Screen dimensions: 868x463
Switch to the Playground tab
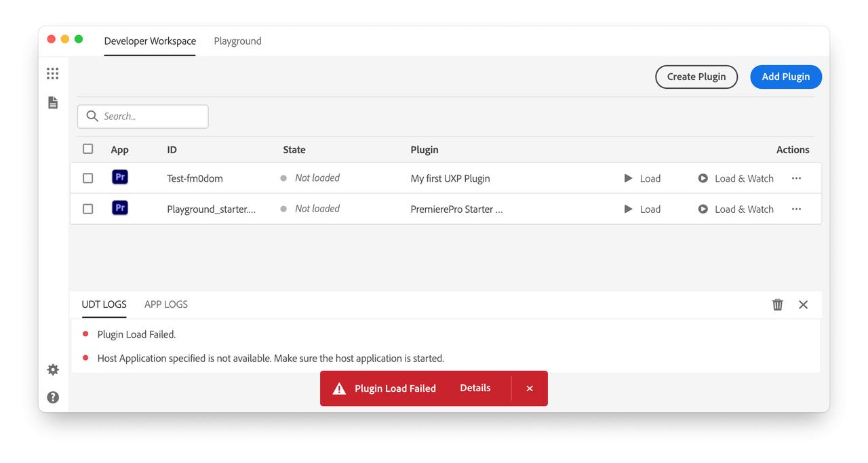[237, 41]
